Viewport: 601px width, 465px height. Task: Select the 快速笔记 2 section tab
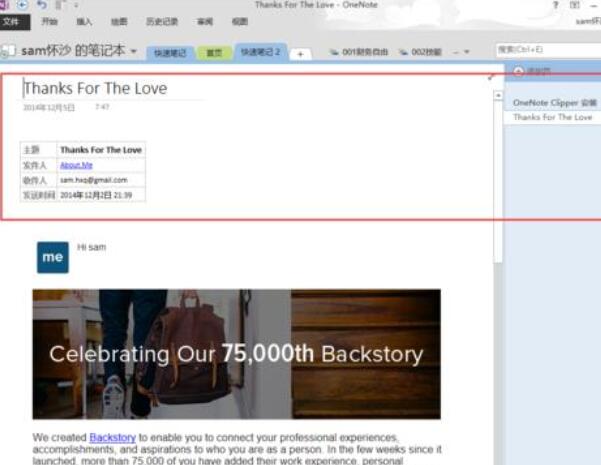tap(259, 51)
